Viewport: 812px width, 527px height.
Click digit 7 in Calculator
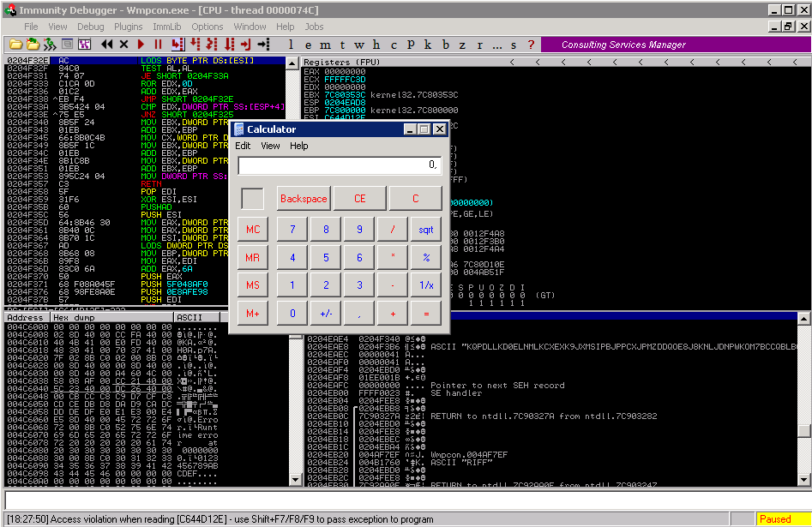292,230
